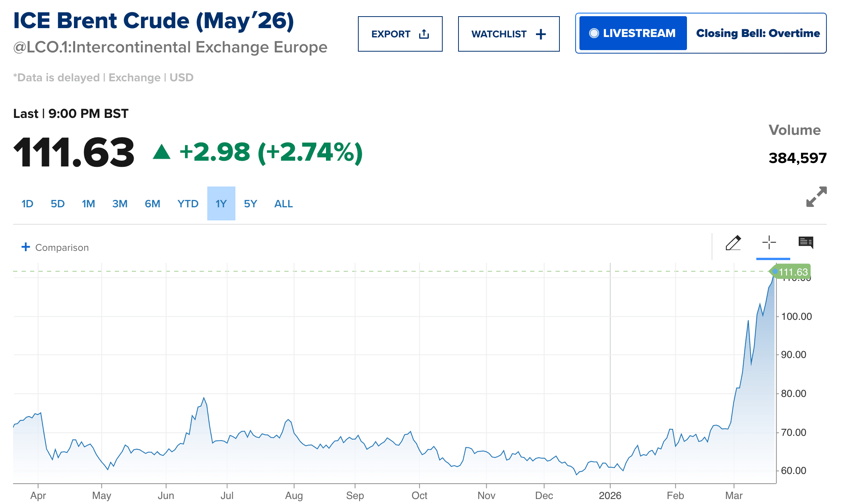Choose the 6M chart period
The height and width of the screenshot is (504, 843).
click(x=153, y=204)
